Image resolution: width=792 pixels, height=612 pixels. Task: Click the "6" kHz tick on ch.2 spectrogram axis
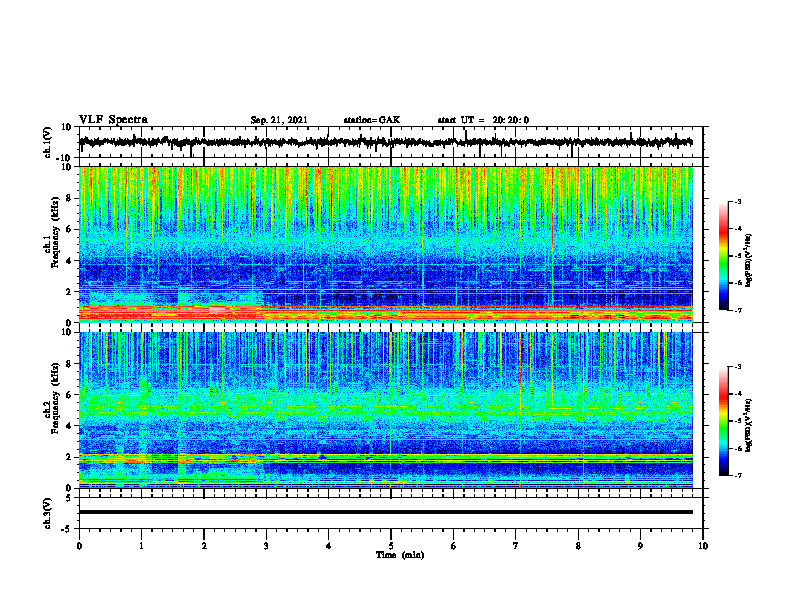pos(69,395)
